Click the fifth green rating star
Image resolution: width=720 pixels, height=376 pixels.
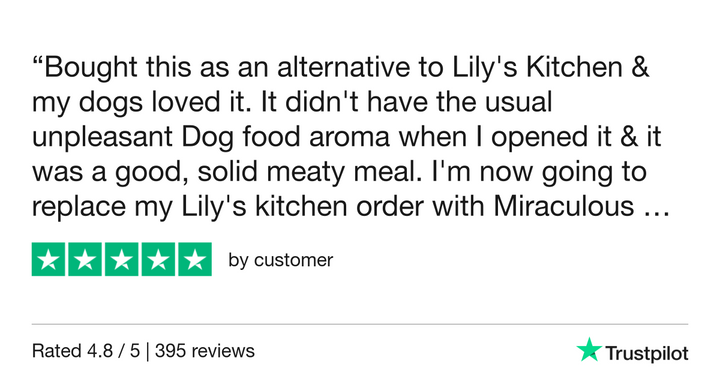tap(195, 259)
